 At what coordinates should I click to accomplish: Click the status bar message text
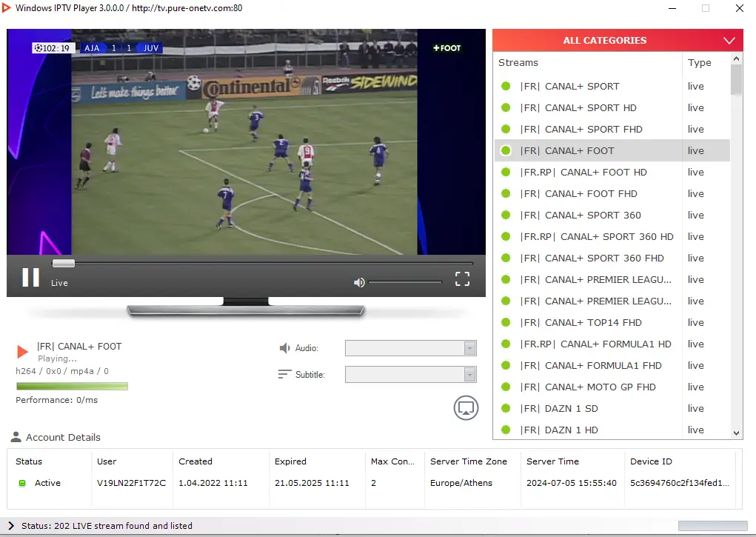(x=107, y=525)
